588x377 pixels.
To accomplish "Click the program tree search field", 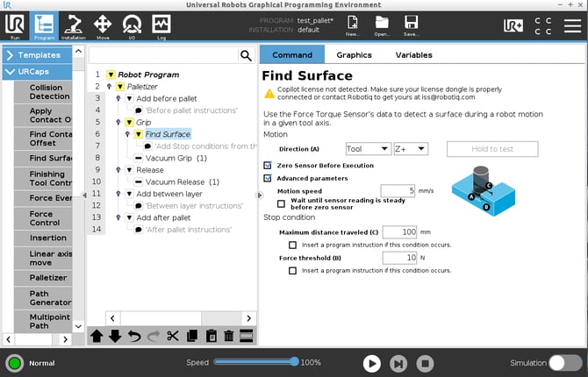I will tap(163, 55).
